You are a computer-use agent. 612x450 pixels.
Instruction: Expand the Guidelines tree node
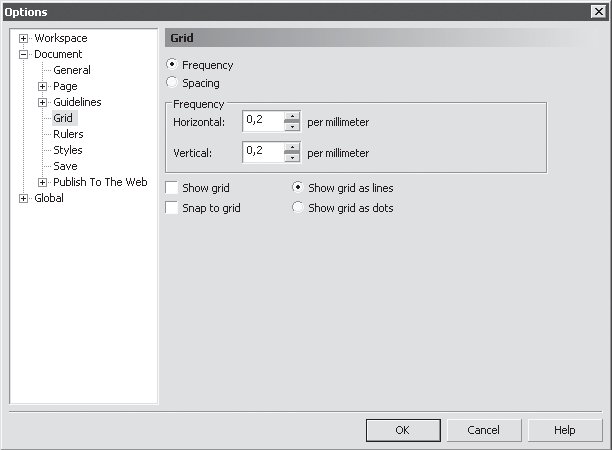pos(43,102)
